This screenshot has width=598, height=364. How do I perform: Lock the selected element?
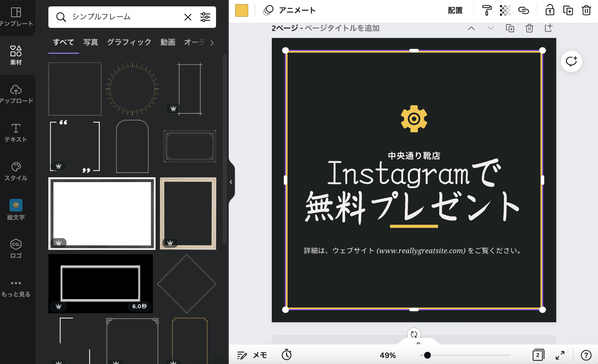click(550, 10)
